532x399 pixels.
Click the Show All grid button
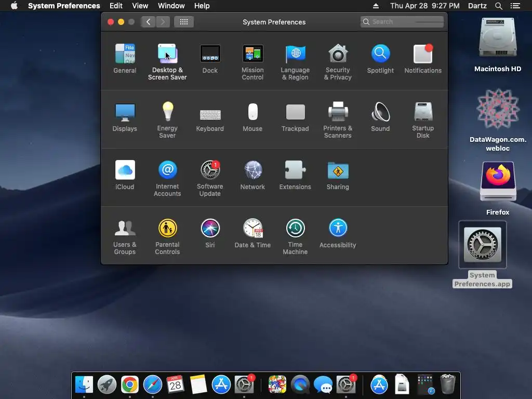pyautogui.click(x=184, y=22)
